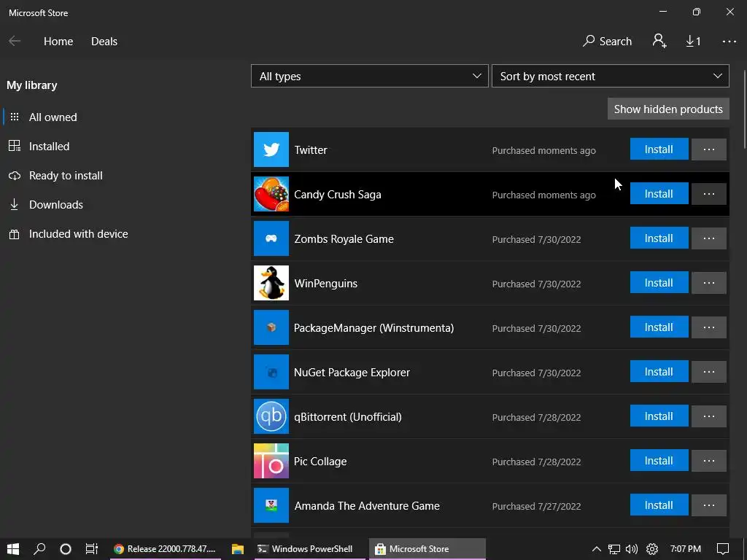Screen dimensions: 747x560
Task: Switch to Chrome Release 22000.778 window
Action: tap(165, 549)
